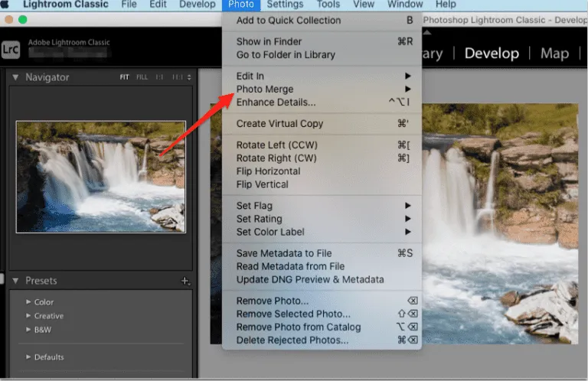Expand the Color presets group
Viewport: 588px width, 381px height.
tap(28, 301)
